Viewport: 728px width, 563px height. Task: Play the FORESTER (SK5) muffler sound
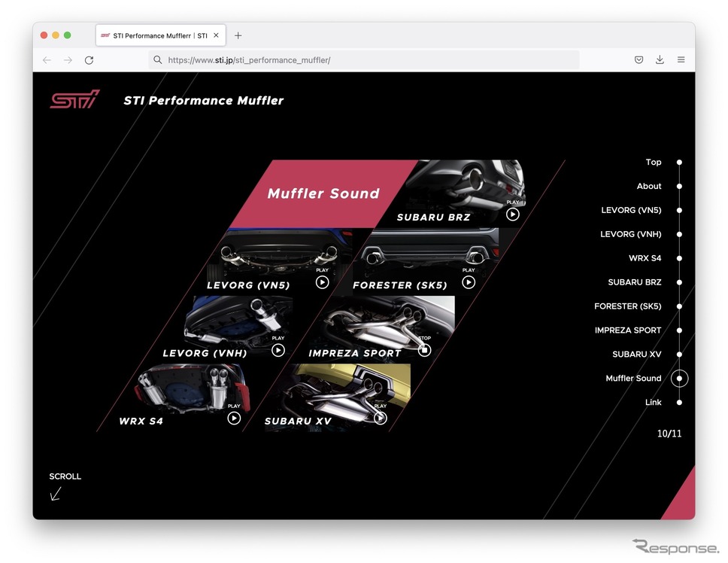(x=469, y=282)
